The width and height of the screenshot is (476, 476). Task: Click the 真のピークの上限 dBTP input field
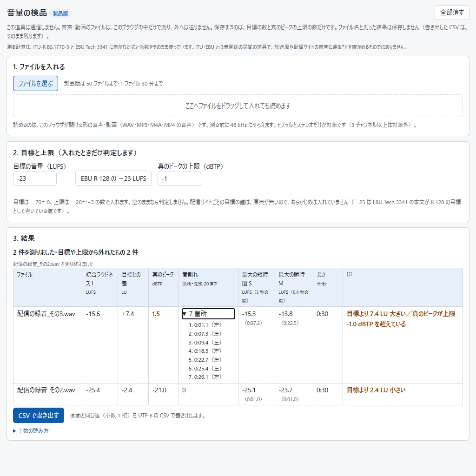[179, 178]
